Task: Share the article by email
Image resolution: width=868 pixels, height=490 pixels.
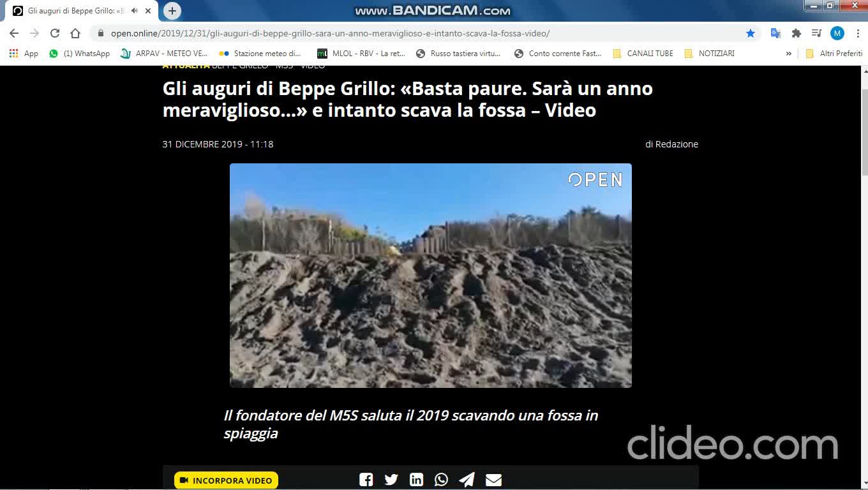Action: (x=493, y=480)
